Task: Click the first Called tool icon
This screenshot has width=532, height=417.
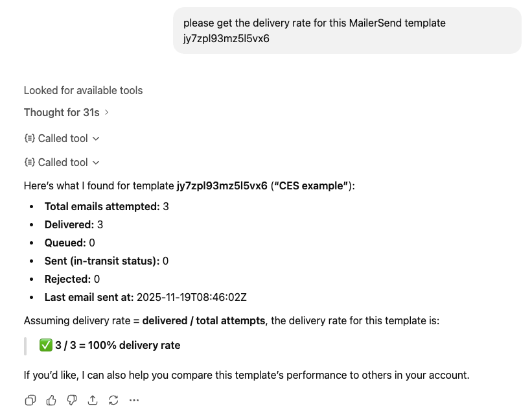Action: [29, 138]
